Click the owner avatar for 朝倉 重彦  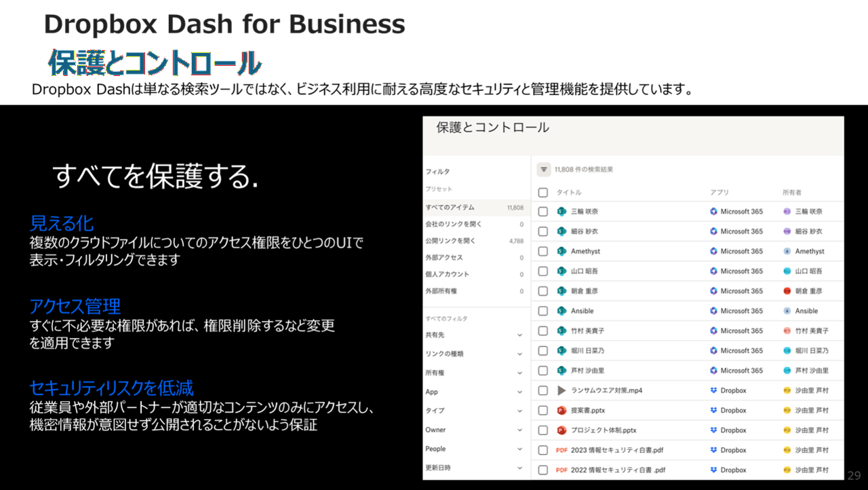click(787, 291)
